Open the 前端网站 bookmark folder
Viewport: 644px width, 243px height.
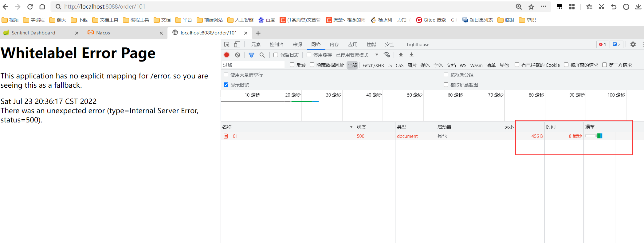pos(210,20)
